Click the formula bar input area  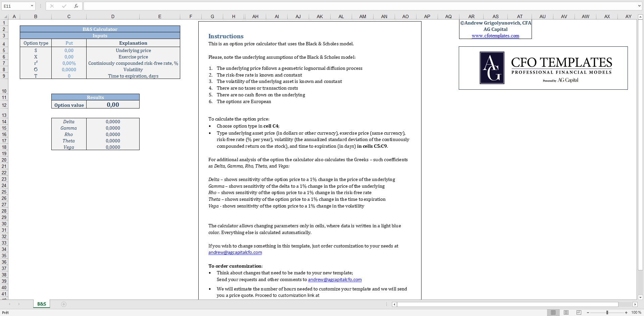click(360, 6)
